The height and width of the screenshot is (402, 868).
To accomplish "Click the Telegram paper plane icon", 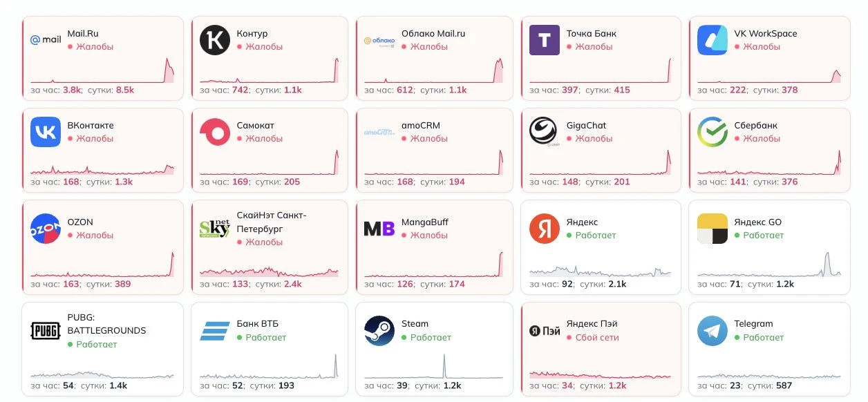I will (x=713, y=330).
